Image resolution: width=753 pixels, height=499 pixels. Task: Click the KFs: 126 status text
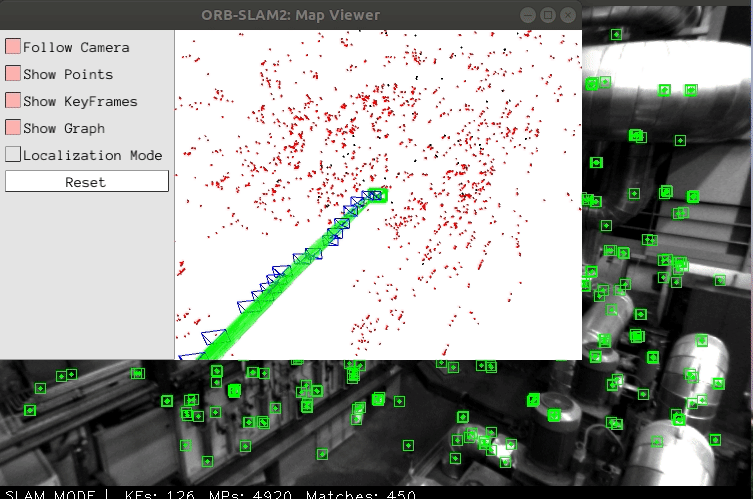[x=159, y=494]
